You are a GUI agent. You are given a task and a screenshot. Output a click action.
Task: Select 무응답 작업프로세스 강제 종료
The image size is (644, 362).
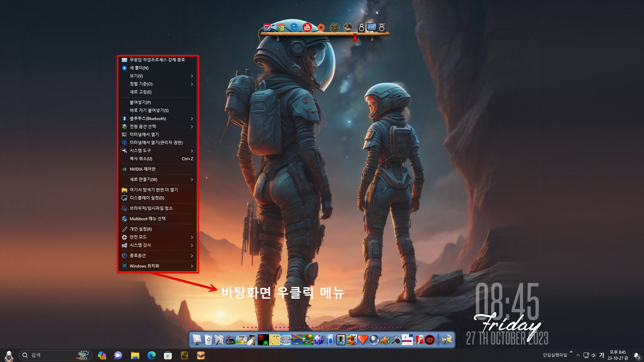click(x=157, y=60)
